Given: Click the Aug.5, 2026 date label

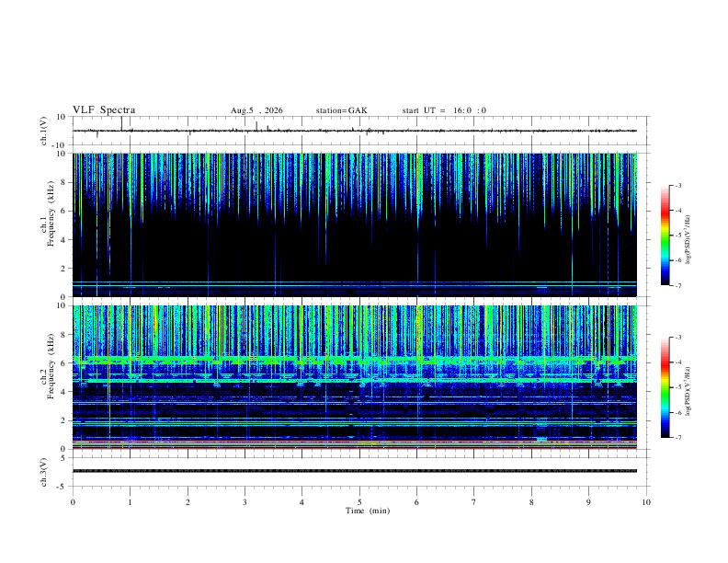Looking at the screenshot, I should coord(256,110).
